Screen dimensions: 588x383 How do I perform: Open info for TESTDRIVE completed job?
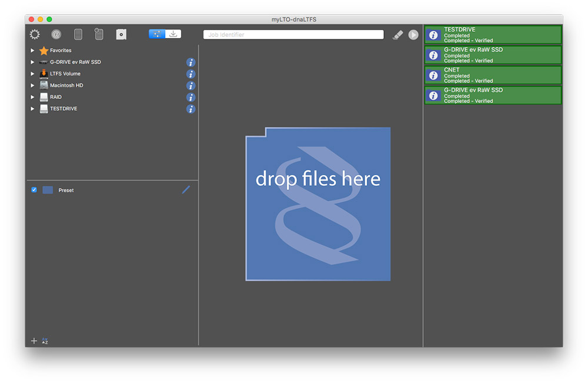click(433, 35)
